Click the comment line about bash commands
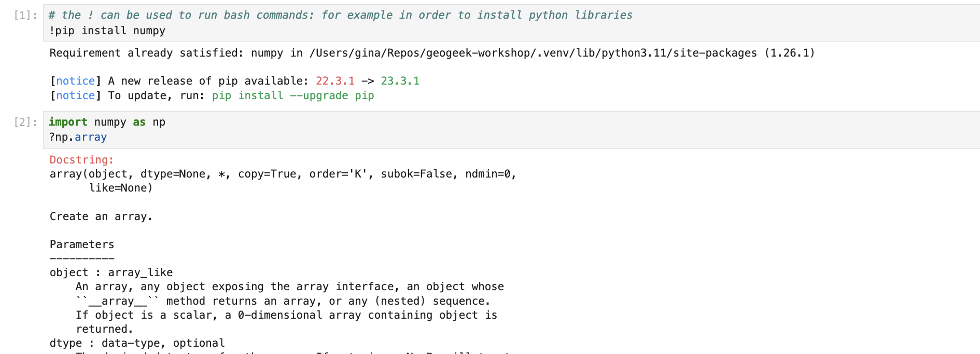980x354 pixels. tap(341, 16)
